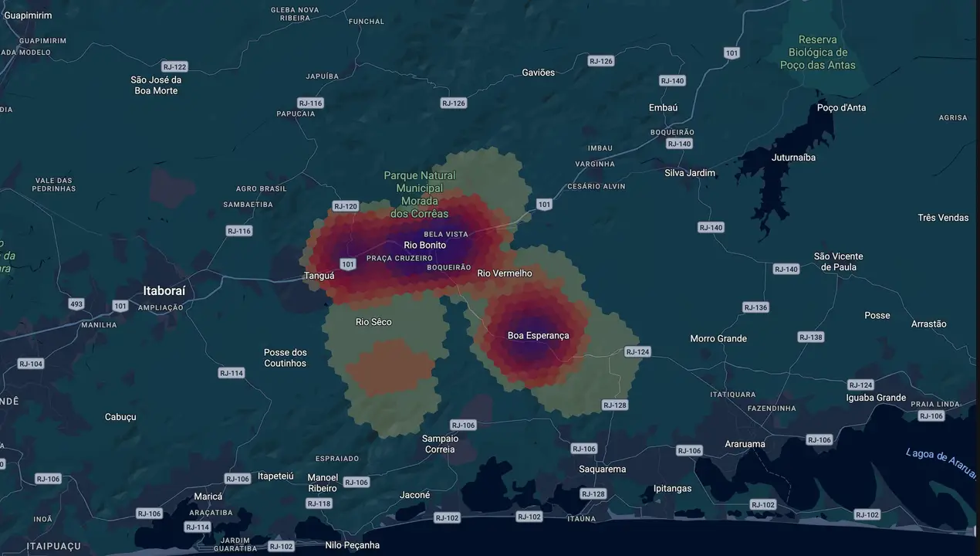980x556 pixels.
Task: Select the Iguaba Grande label
Action: pos(876,398)
